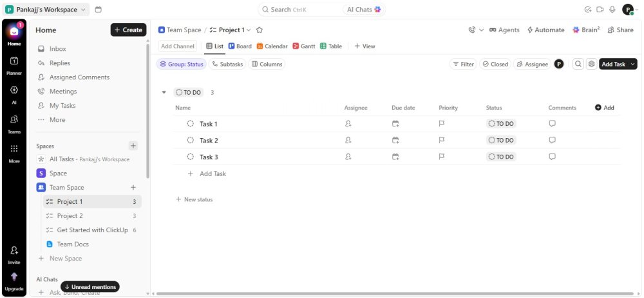Open comments for Task 1
This screenshot has width=644, height=298.
[553, 123]
